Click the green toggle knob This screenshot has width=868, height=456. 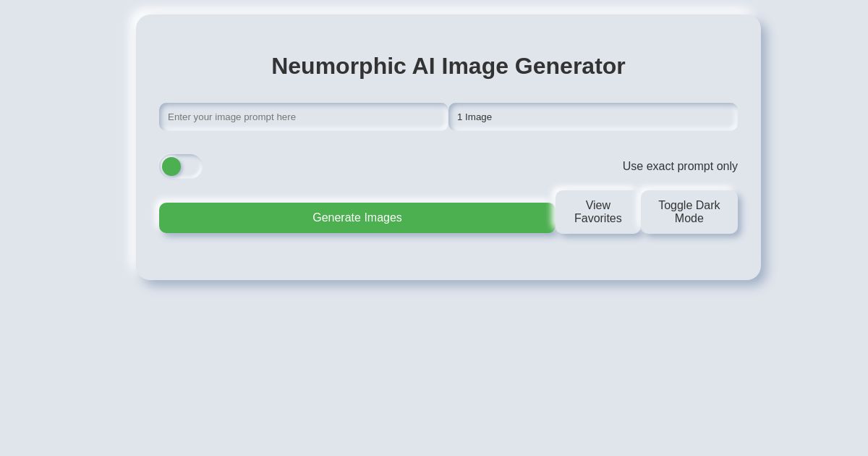(171, 166)
